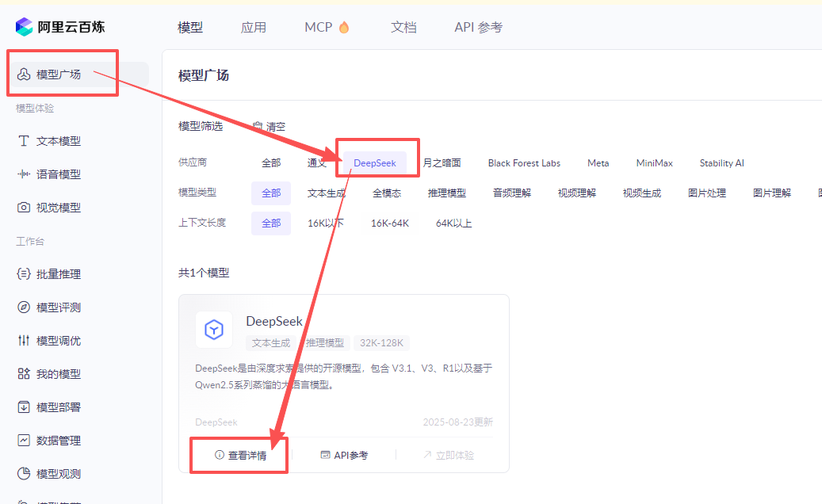
Task: Click the 文本模型 T icon
Action: (x=24, y=141)
